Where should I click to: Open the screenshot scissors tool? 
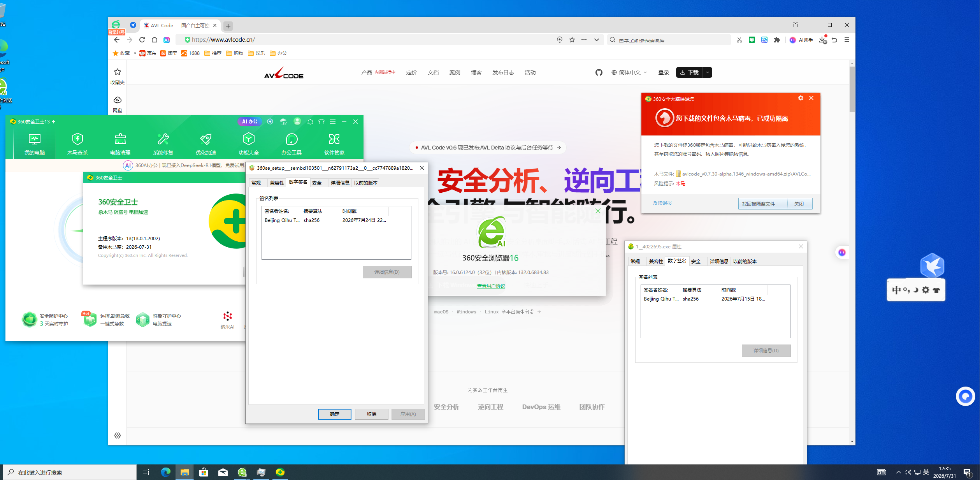pos(739,40)
